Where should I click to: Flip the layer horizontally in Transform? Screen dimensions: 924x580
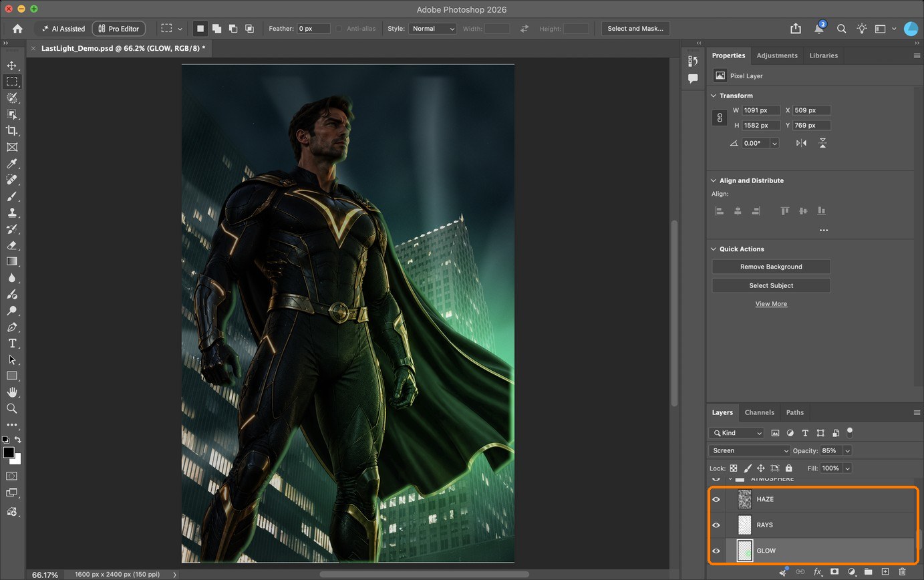[x=801, y=143]
